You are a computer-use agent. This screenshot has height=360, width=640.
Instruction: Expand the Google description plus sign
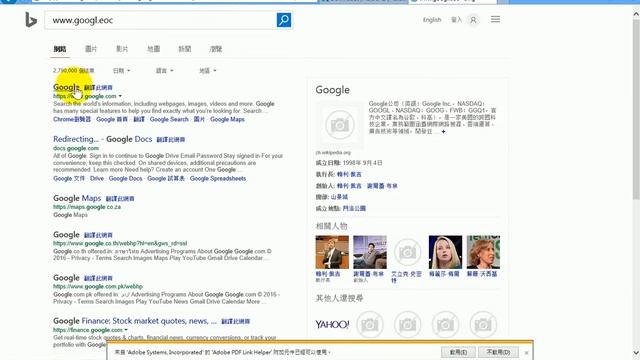[x=443, y=131]
